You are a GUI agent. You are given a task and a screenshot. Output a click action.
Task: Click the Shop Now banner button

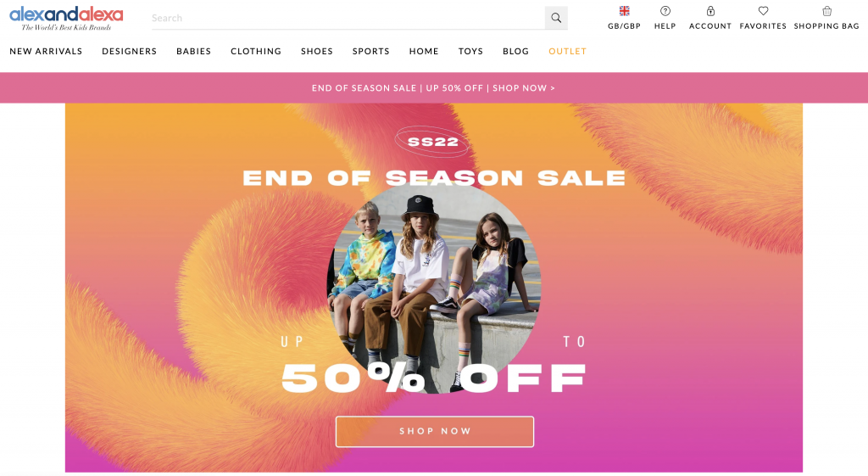pos(435,431)
